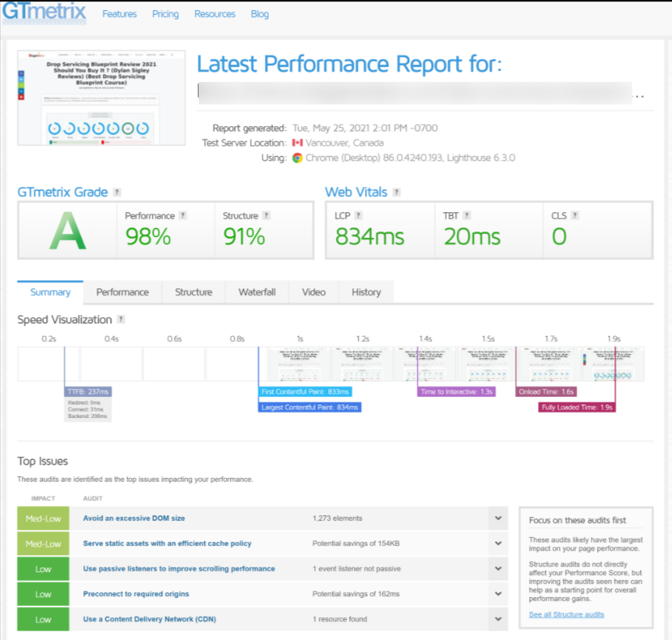Click the GTmetrix logo

click(44, 12)
